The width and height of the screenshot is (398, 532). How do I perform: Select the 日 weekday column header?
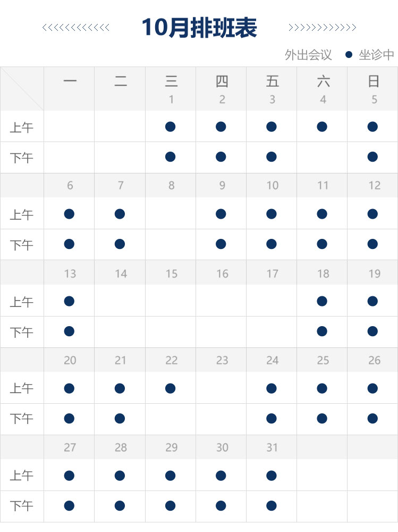[374, 81]
